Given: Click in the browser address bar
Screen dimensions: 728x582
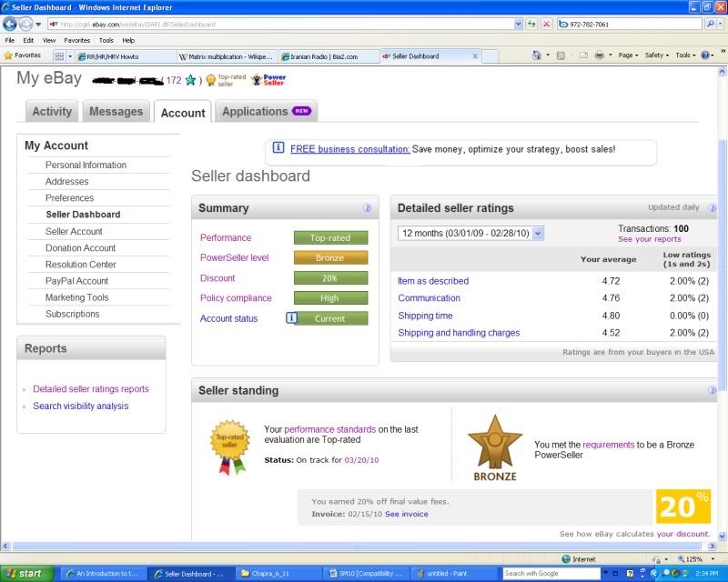Looking at the screenshot, I should coord(283,25).
